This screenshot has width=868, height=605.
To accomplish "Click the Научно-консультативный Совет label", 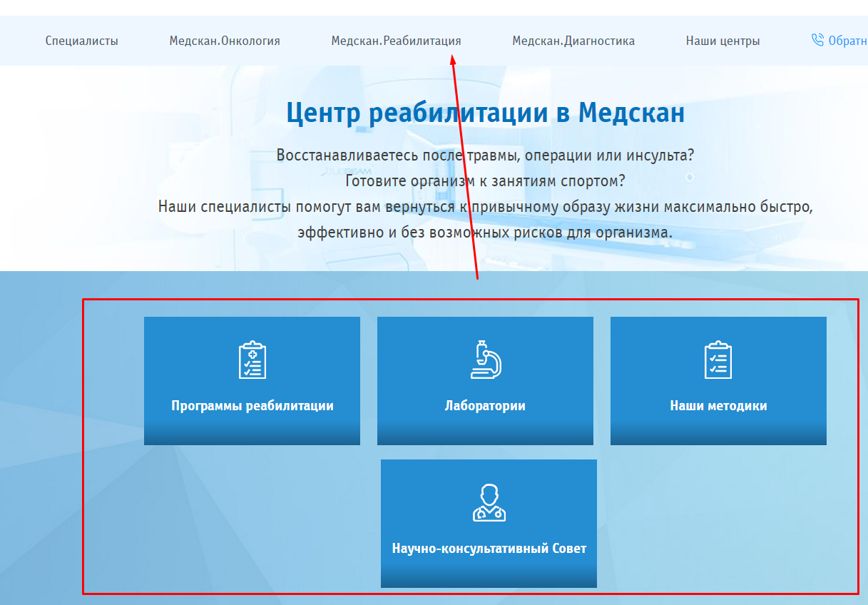I will (x=489, y=549).
